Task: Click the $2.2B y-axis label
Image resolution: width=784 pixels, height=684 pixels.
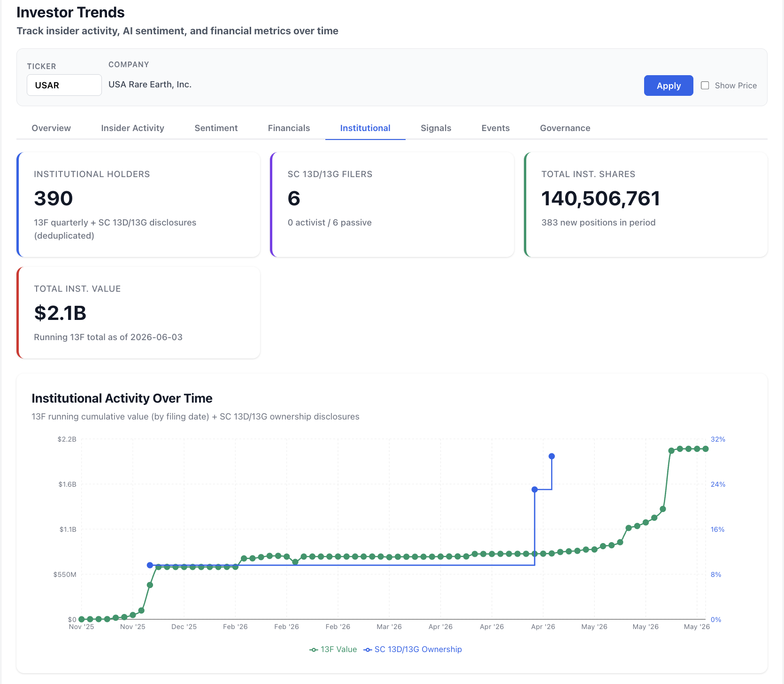Action: point(67,439)
